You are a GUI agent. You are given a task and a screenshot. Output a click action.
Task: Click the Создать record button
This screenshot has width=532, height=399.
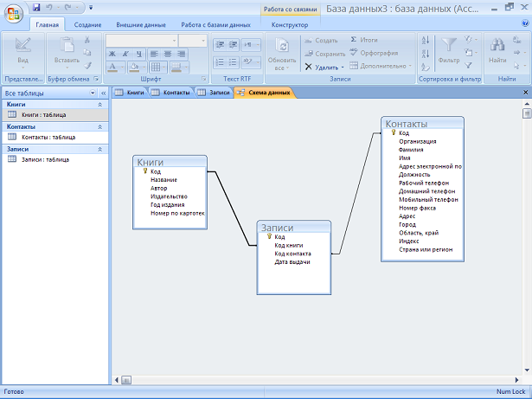(321, 41)
